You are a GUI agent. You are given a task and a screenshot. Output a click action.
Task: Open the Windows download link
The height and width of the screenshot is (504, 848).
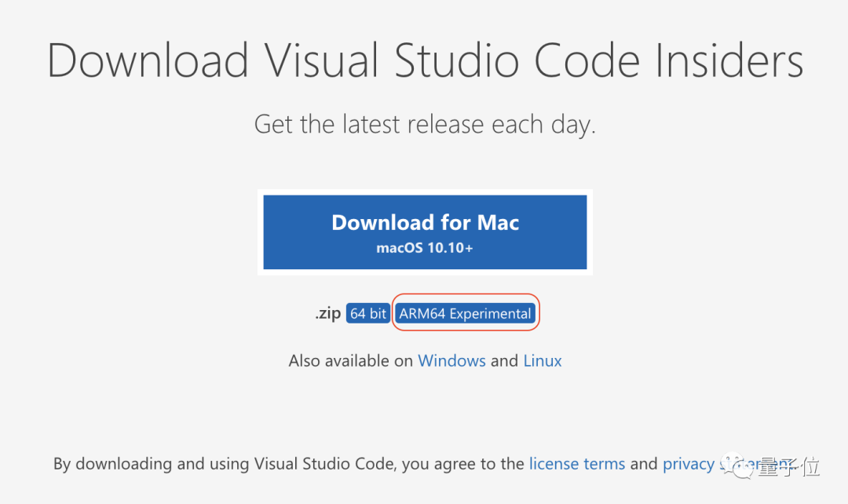(x=451, y=361)
